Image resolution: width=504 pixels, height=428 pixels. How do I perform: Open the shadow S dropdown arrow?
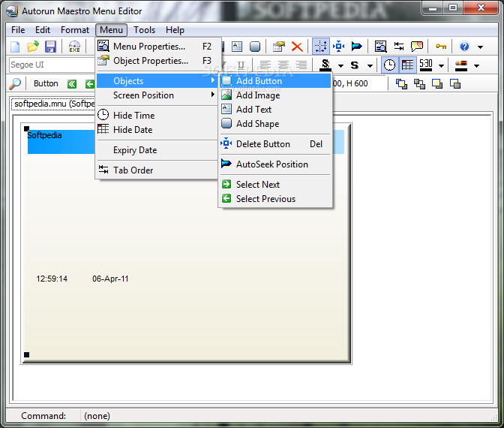370,65
